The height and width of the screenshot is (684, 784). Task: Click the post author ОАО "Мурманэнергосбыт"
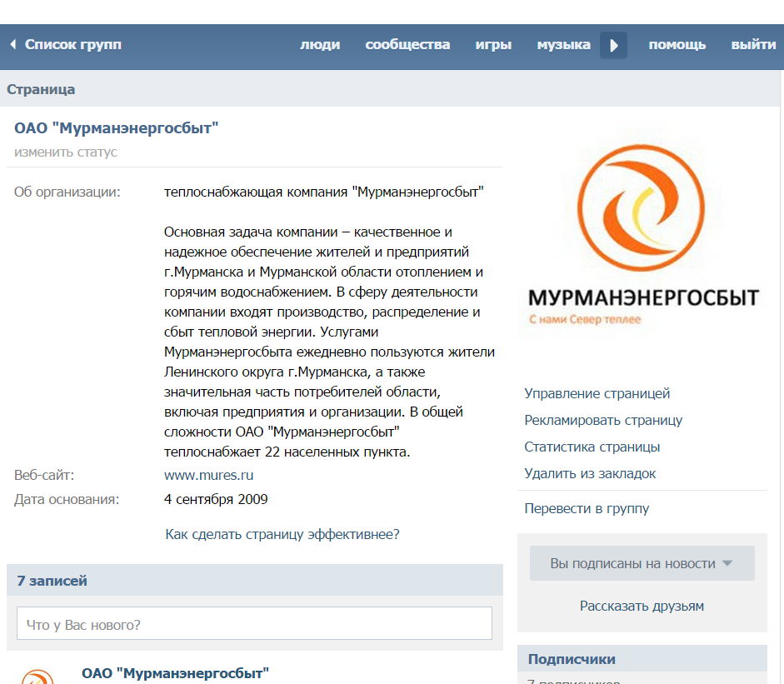tap(175, 673)
